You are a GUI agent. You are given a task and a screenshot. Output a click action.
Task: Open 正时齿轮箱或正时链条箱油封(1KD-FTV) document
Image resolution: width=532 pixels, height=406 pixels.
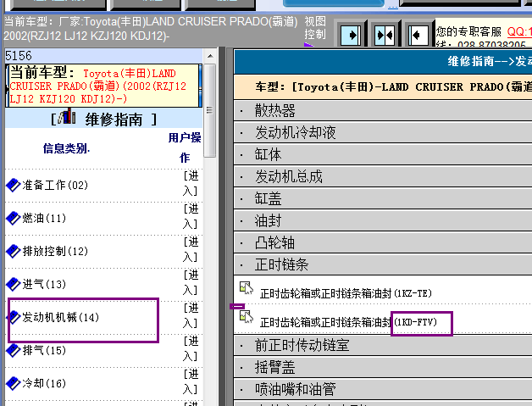(x=348, y=322)
